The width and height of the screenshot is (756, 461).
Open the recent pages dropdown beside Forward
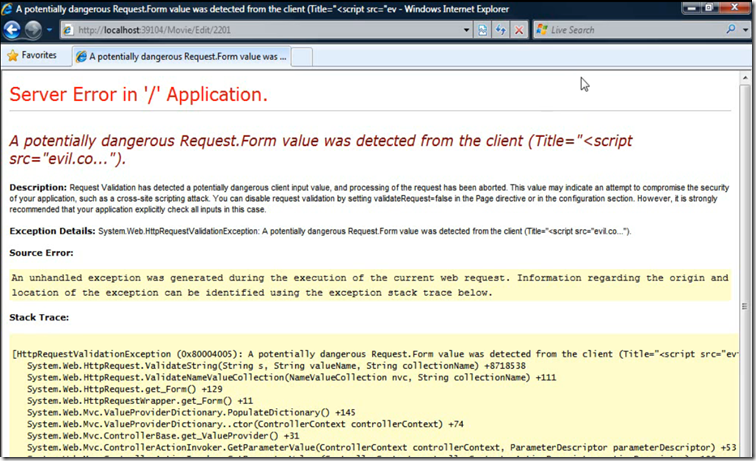click(49, 30)
